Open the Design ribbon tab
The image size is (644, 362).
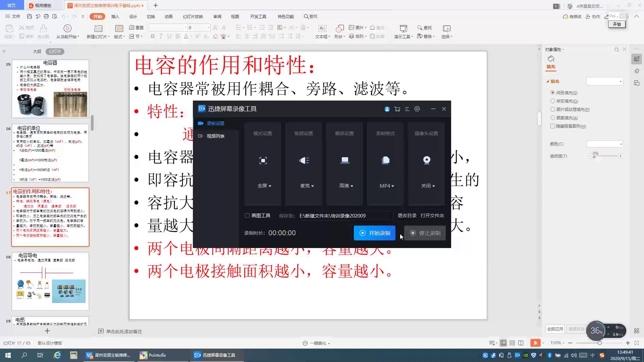point(133,16)
